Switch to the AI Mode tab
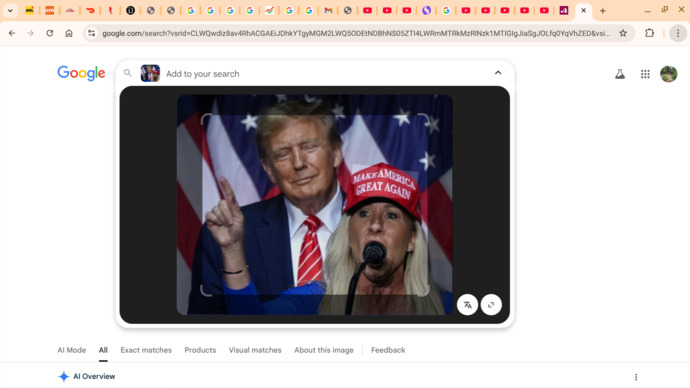The width and height of the screenshot is (690, 388). 72,350
